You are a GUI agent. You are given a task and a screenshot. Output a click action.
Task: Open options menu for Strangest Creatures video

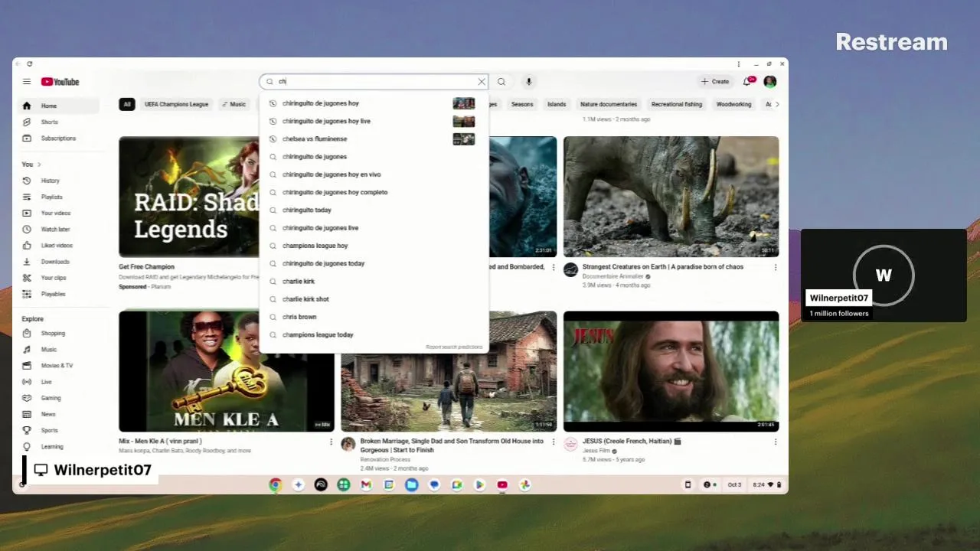click(x=775, y=268)
